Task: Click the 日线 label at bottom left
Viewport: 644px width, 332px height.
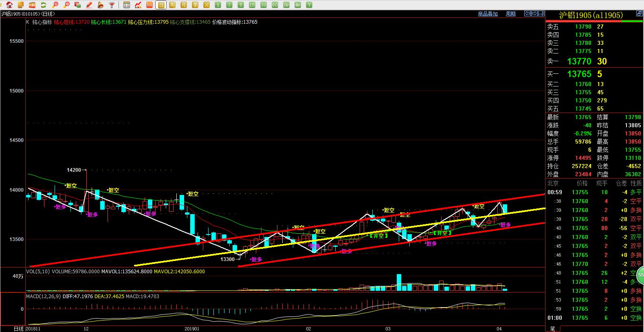Action: (x=19, y=329)
